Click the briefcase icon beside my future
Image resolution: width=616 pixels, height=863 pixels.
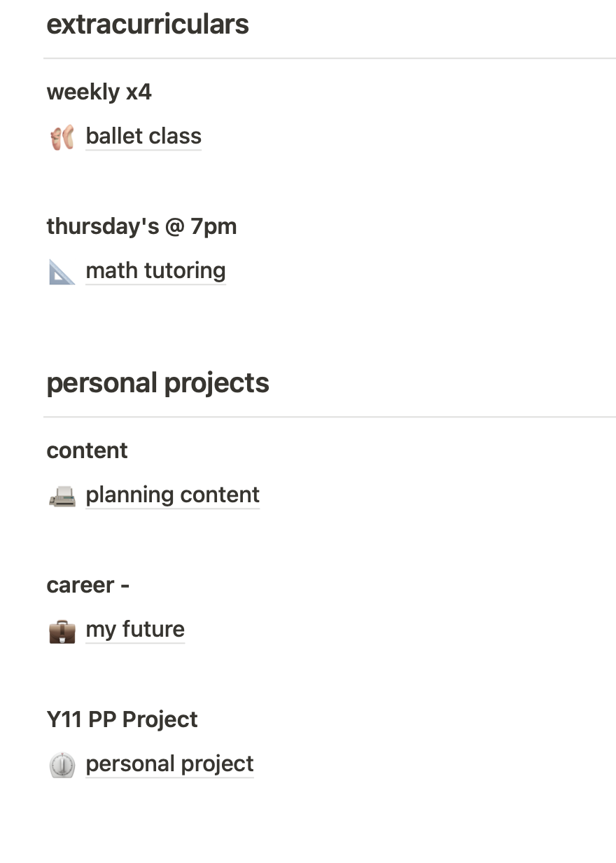coord(62,630)
